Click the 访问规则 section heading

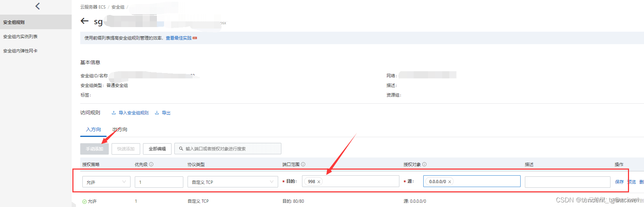pos(90,113)
